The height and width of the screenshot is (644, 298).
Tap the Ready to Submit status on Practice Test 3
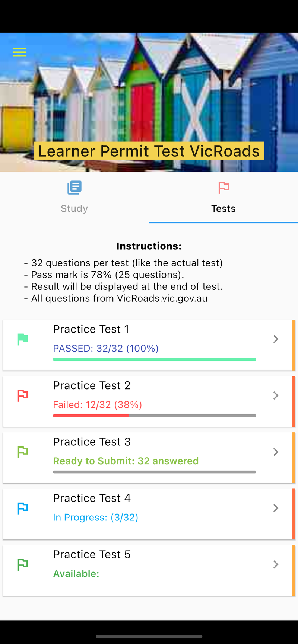click(x=126, y=461)
